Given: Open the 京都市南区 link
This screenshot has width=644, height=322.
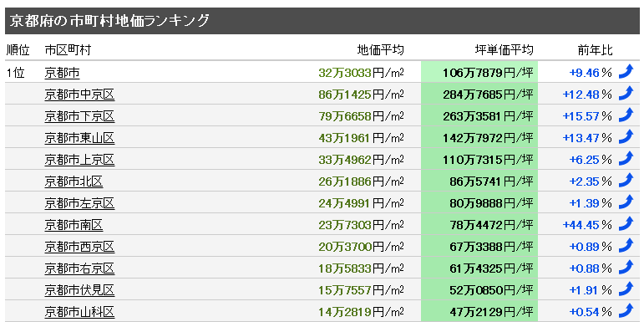Looking at the screenshot, I should pos(74,225).
